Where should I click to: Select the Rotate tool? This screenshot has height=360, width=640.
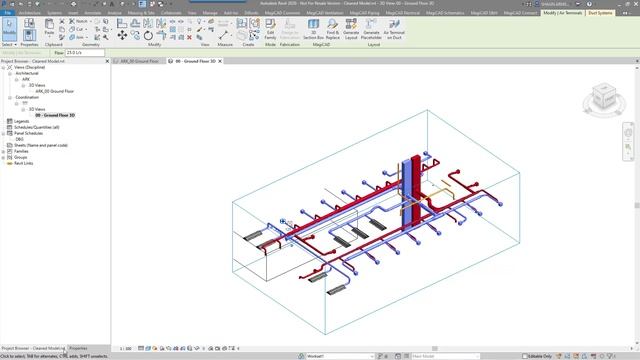coord(148,36)
